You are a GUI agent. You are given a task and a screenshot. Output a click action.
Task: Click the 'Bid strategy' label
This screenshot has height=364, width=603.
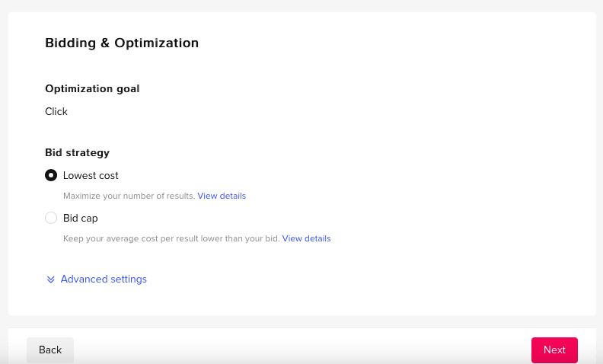78,153
